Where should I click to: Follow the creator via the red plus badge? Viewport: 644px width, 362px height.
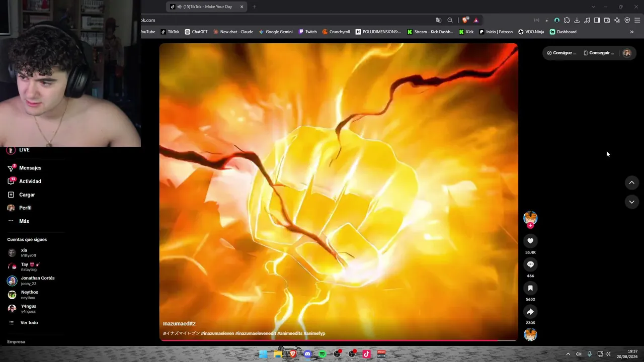(x=530, y=226)
